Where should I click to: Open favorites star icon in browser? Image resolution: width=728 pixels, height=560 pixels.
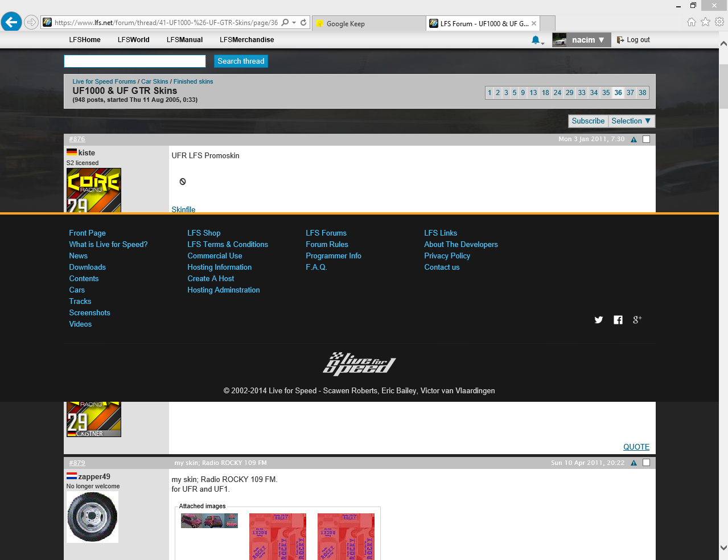[705, 22]
